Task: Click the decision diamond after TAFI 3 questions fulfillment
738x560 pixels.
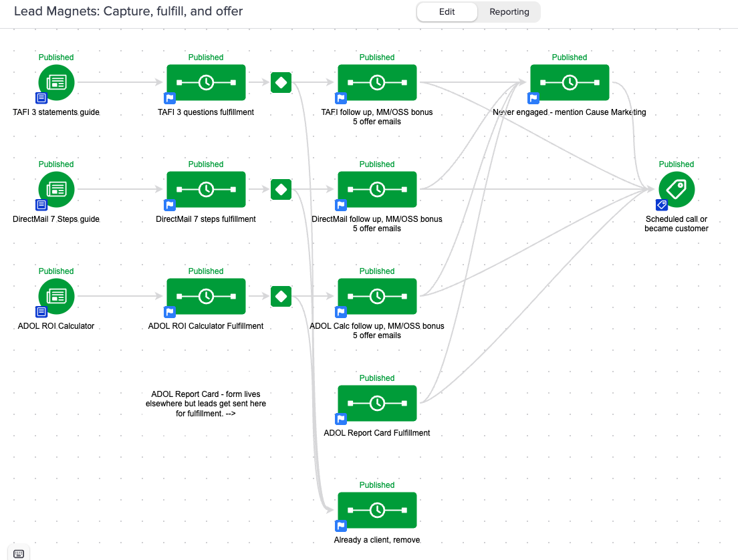Action: pyautogui.click(x=281, y=82)
